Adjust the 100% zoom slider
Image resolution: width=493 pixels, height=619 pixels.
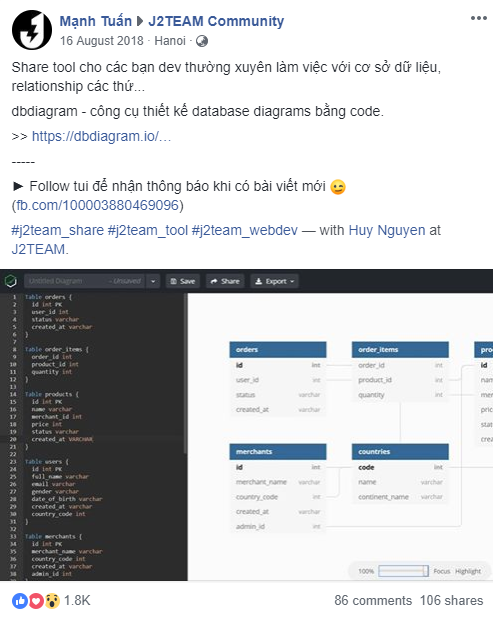point(403,571)
